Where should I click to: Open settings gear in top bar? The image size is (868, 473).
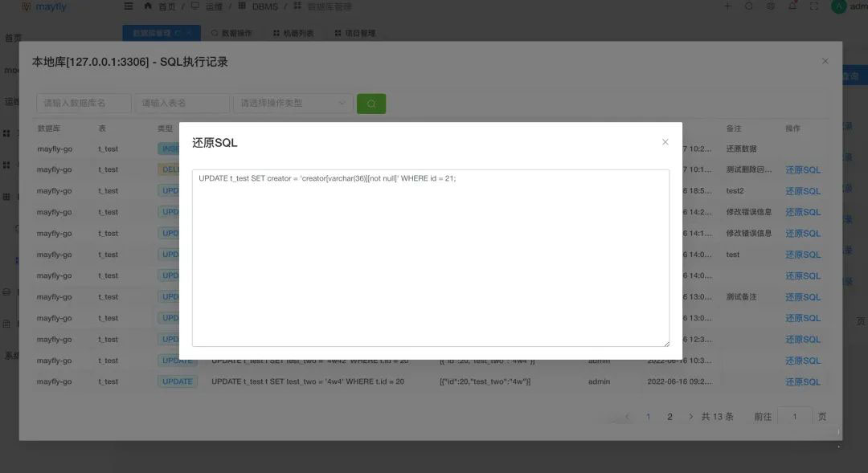point(771,6)
